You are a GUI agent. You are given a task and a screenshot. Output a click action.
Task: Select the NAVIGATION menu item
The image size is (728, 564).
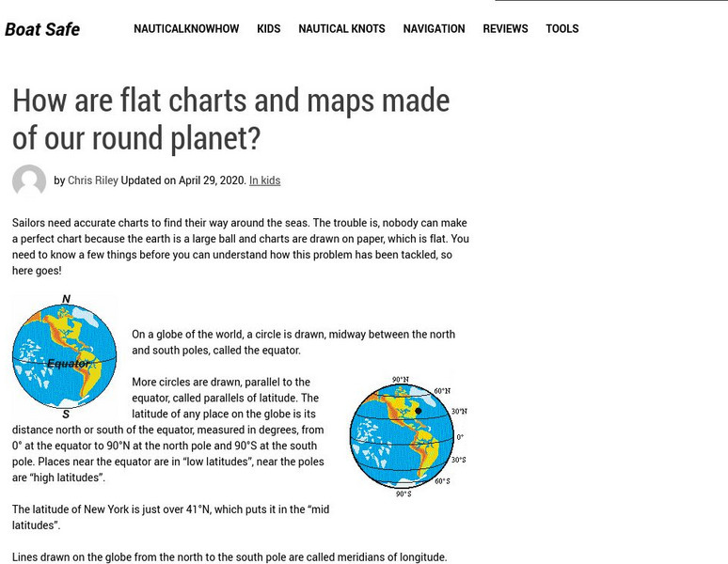pos(435,29)
